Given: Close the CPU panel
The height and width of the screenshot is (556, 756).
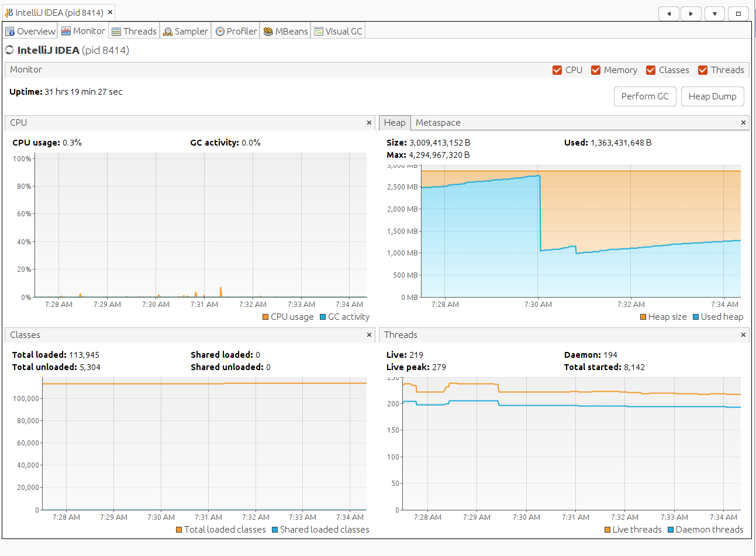Looking at the screenshot, I should (369, 123).
